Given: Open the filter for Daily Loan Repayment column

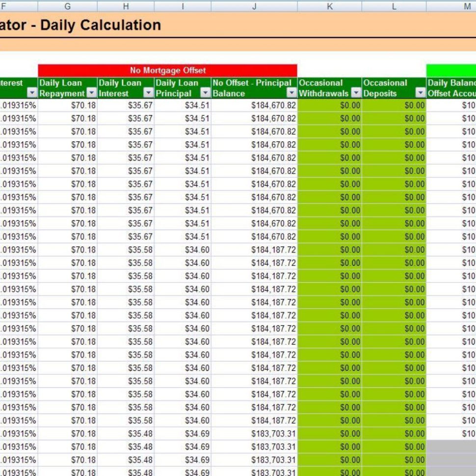Looking at the screenshot, I should [x=91, y=92].
